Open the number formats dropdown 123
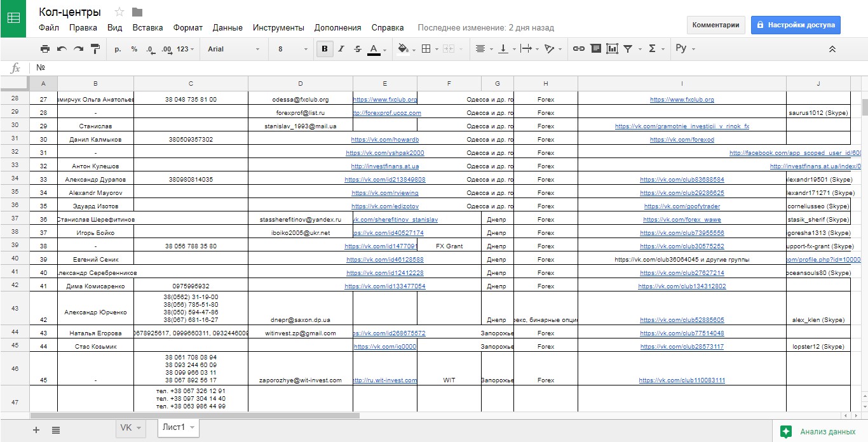The width and height of the screenshot is (868, 442). click(x=186, y=49)
